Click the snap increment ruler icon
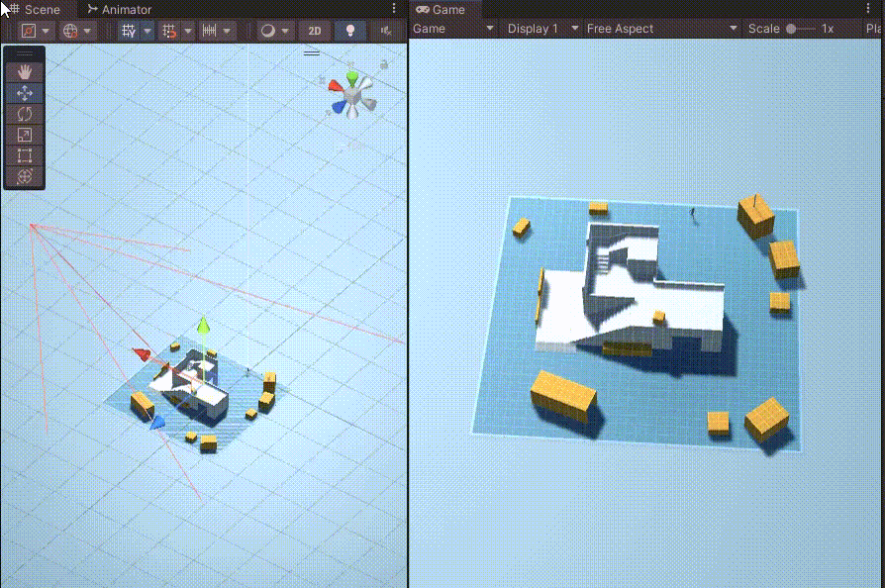 [x=210, y=31]
